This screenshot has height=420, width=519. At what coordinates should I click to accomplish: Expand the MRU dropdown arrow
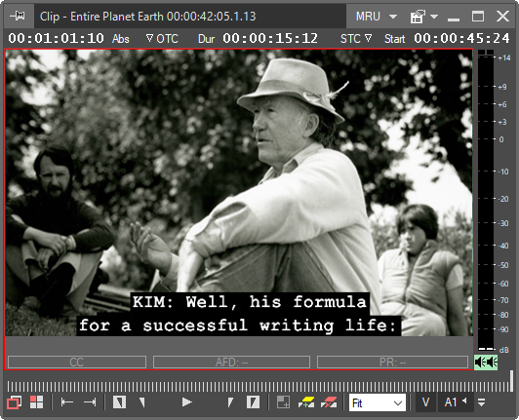click(393, 17)
